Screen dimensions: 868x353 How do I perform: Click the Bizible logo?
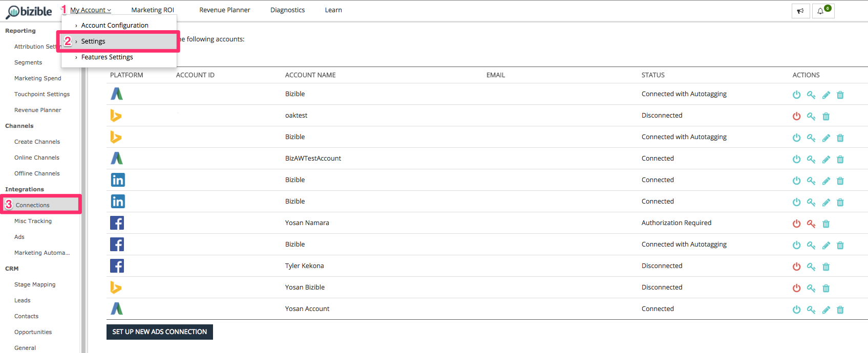29,11
